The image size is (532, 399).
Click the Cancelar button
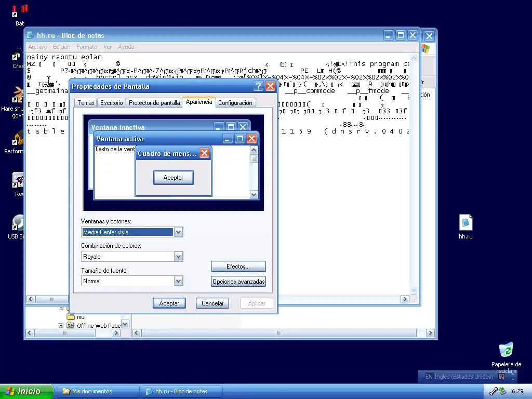(x=212, y=303)
